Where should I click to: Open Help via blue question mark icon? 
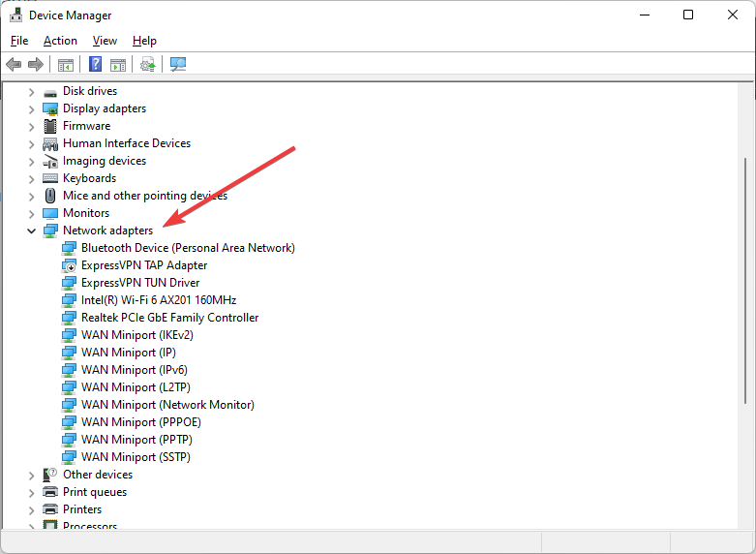coord(96,64)
